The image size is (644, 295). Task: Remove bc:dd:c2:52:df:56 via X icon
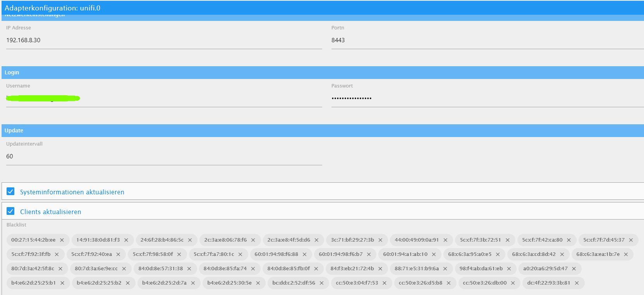tap(322, 283)
